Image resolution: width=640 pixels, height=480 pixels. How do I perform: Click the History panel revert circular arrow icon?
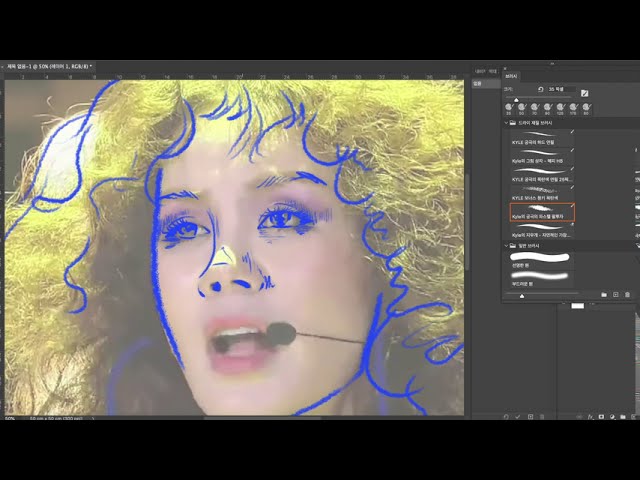[506, 417]
